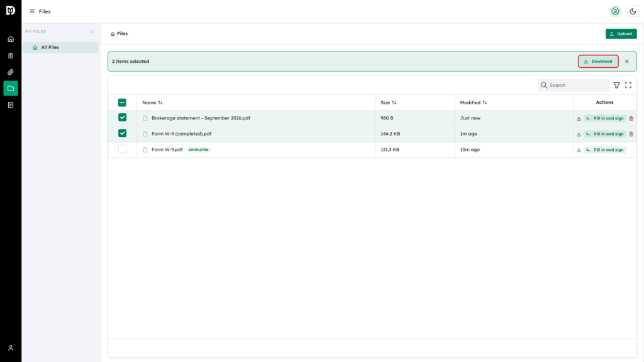Switch to dark mode with moon icon
This screenshot has height=362, width=644.
click(x=633, y=11)
